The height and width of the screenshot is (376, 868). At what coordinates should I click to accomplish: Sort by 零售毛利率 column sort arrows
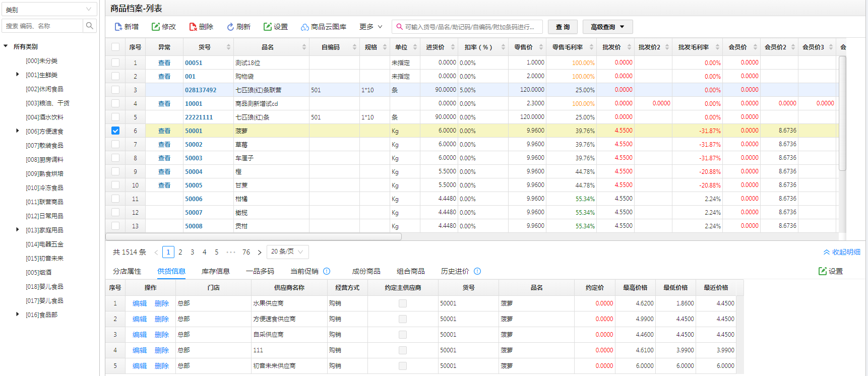[x=591, y=47]
